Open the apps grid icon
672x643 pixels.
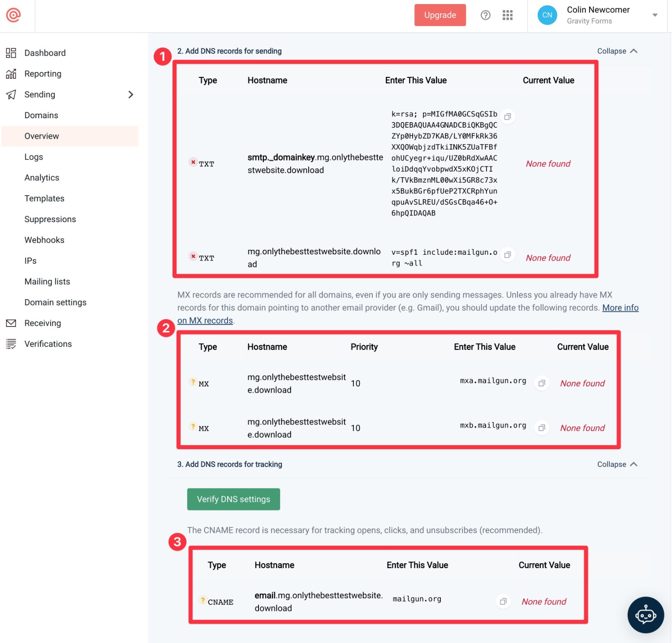(x=508, y=15)
